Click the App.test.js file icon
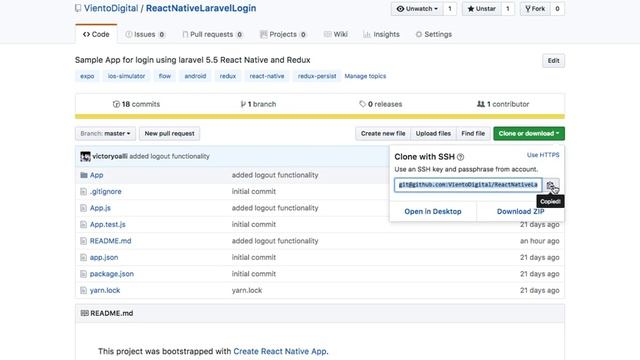The image size is (640, 360). coord(84,224)
